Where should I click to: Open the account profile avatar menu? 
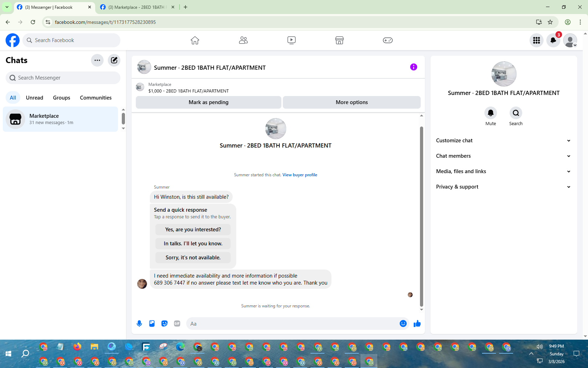coord(570,40)
